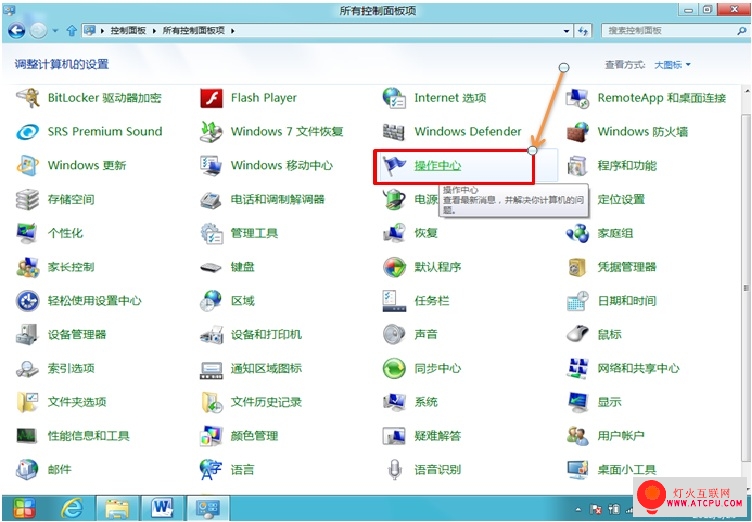Open the 文件夹选项 link
Screen dimensions: 752x522
[77, 402]
